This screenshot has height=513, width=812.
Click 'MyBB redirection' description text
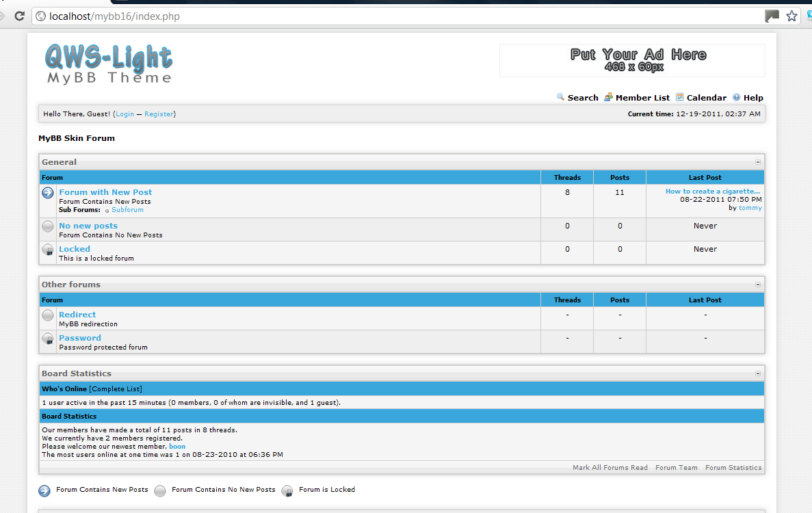pos(88,324)
